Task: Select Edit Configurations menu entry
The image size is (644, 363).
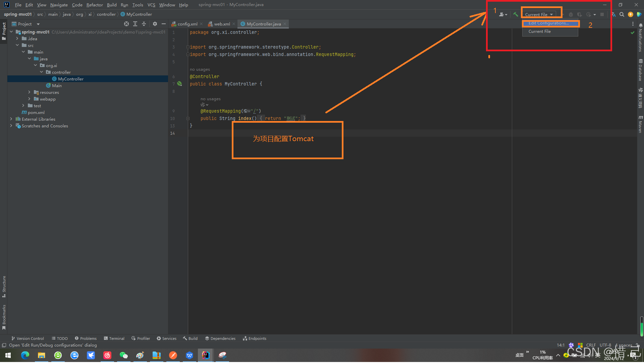Action: [548, 23]
